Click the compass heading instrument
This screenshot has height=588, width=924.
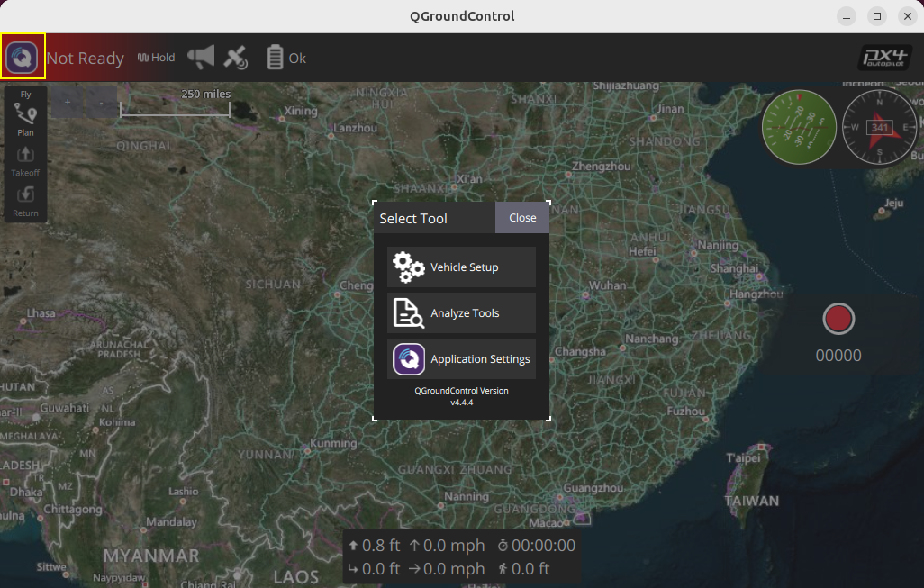tap(879, 128)
